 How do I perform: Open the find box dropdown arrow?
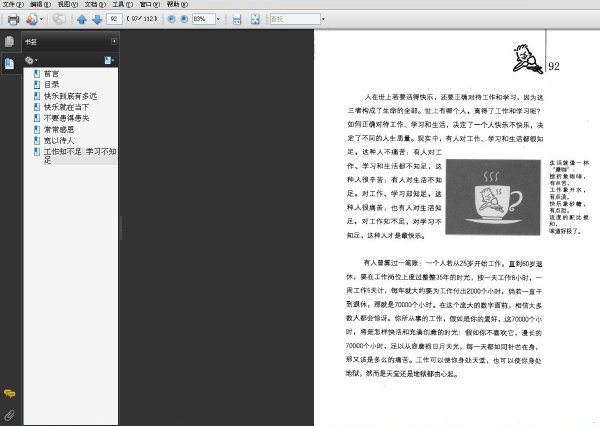point(323,19)
